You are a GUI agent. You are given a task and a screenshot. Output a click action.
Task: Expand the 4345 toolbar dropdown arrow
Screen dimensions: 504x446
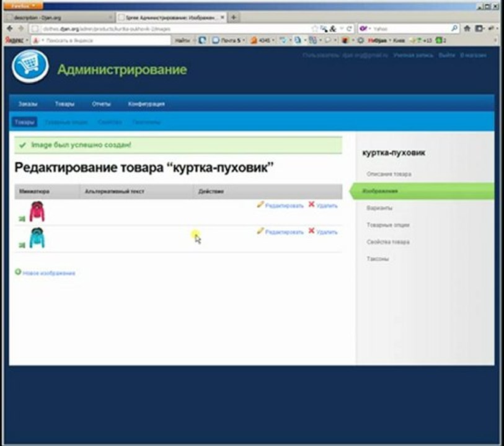273,40
